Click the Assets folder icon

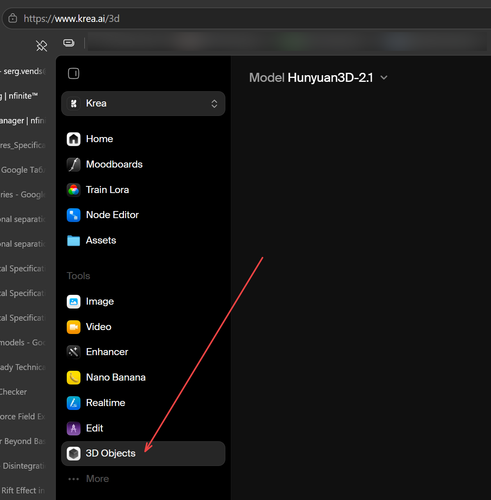74,240
